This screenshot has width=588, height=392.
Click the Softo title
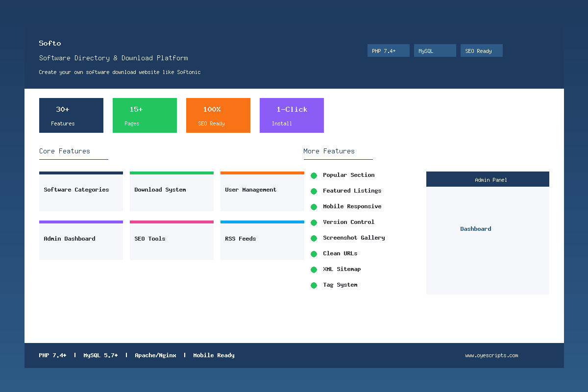click(x=49, y=43)
